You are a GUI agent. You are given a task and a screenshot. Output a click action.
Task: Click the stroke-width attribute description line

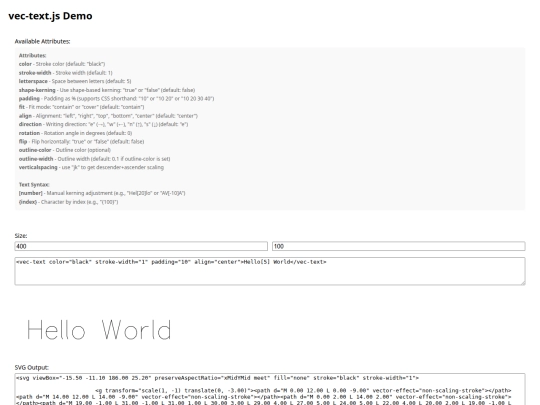pos(65,73)
